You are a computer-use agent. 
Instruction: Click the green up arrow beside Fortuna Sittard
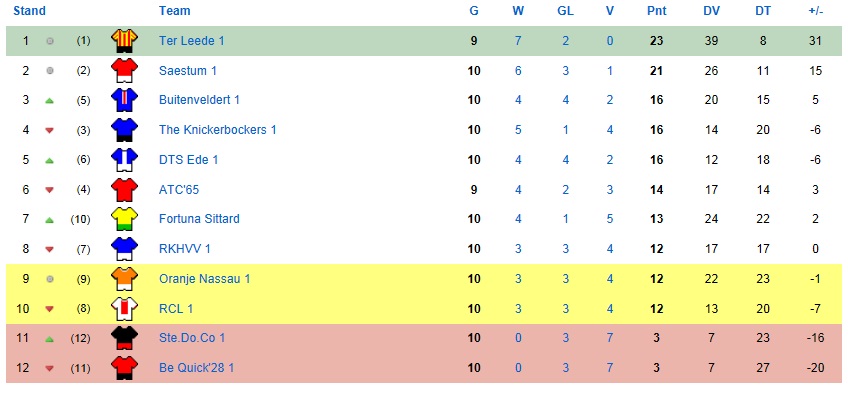pyautogui.click(x=50, y=219)
